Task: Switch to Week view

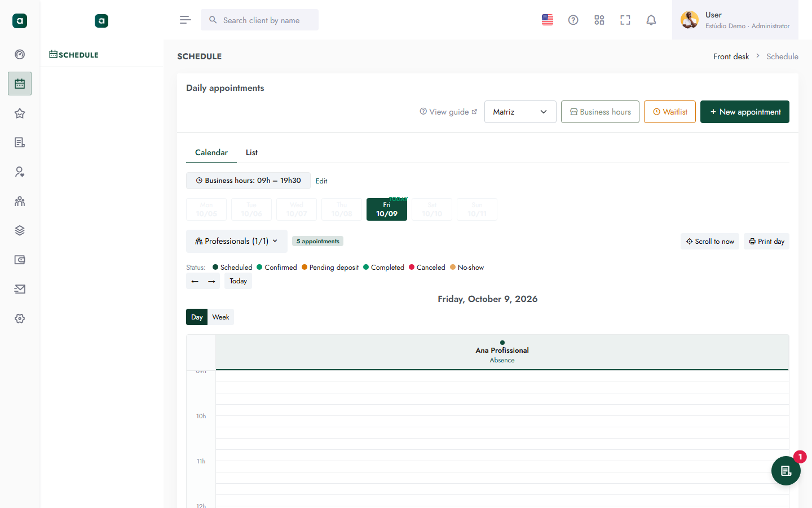Action: tap(220, 317)
